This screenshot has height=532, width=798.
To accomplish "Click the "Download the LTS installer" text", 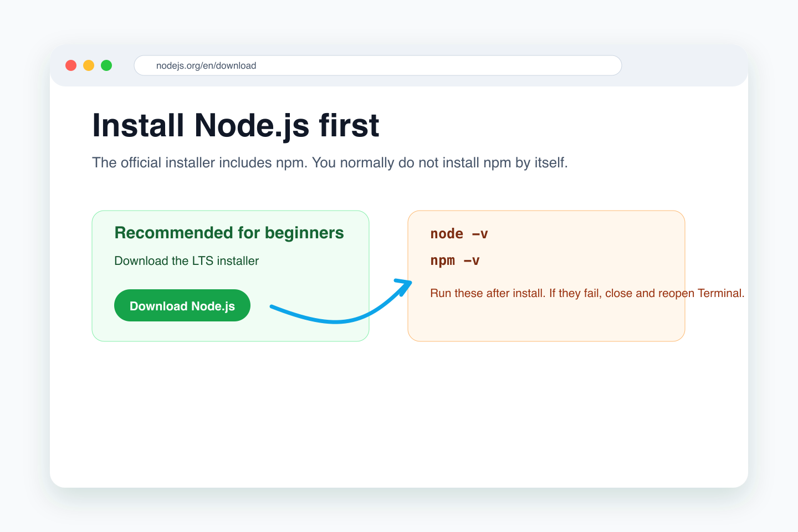I will click(187, 261).
